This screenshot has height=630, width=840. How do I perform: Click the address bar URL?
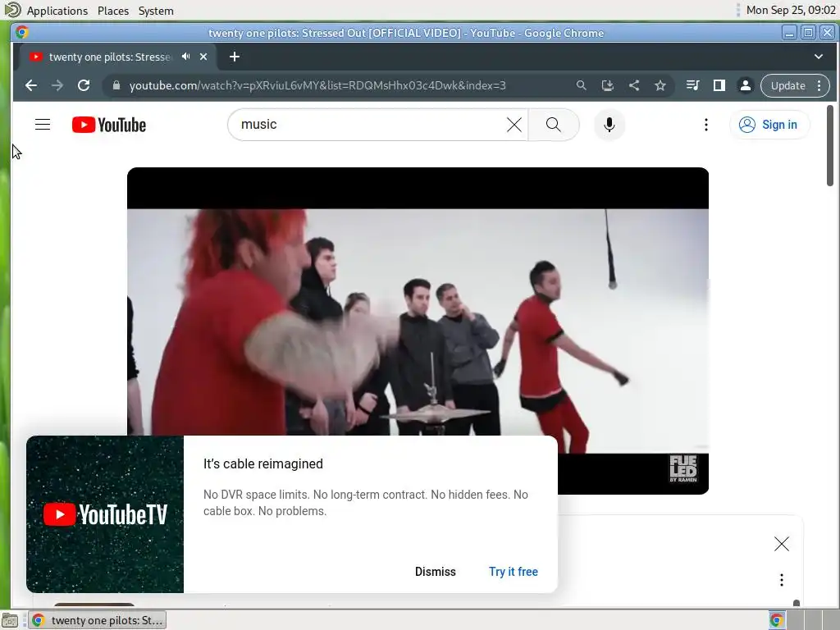(317, 85)
